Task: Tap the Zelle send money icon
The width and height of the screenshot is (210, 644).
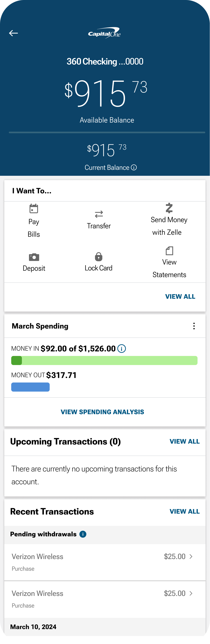Action: [169, 208]
